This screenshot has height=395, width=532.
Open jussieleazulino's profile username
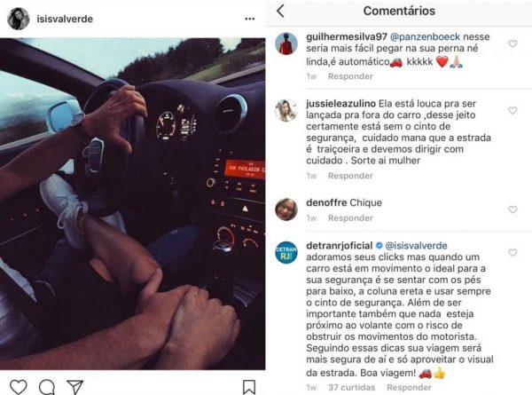tap(340, 103)
